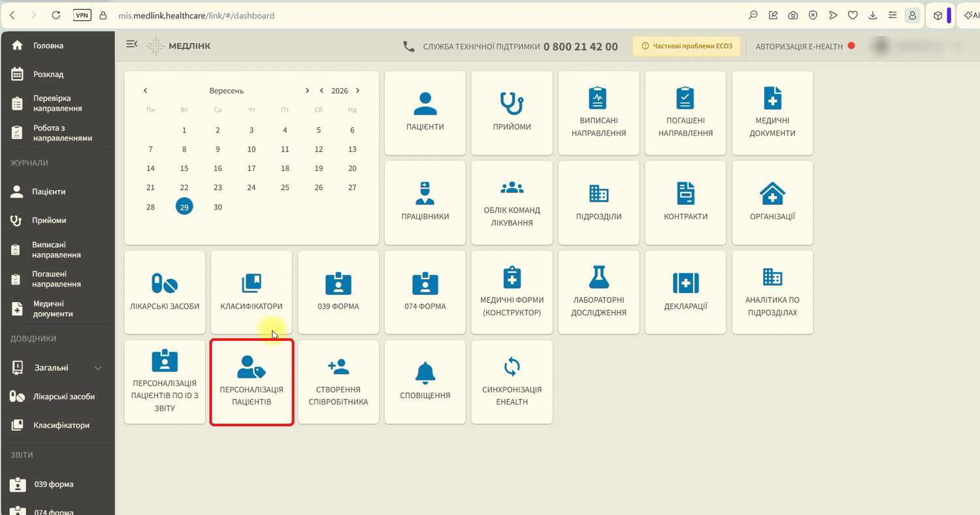The image size is (980, 515).
Task: Switch calendar to the year after 2026
Action: (x=357, y=91)
